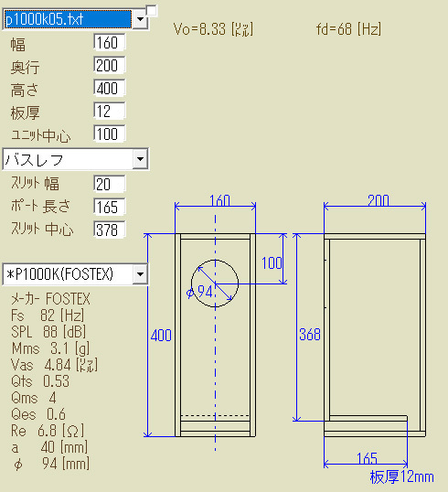Viewport: 448px width, 492px height.
Task: Edit the 幅 width field showing 160
Action: click(x=110, y=42)
